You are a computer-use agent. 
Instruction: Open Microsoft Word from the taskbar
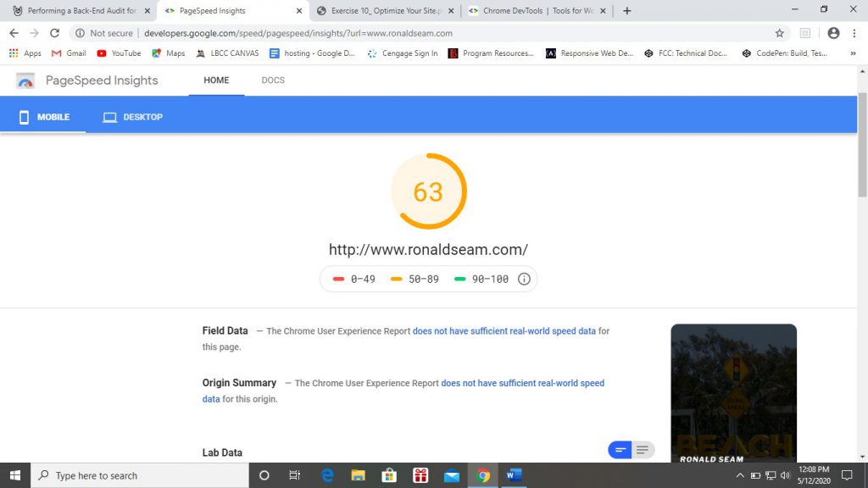point(515,475)
